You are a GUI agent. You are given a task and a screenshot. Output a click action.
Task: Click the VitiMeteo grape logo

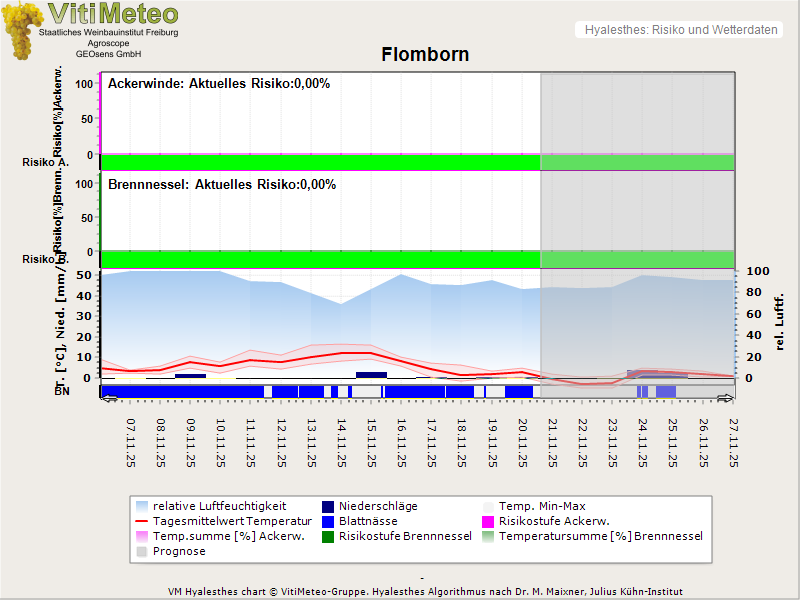click(x=22, y=30)
